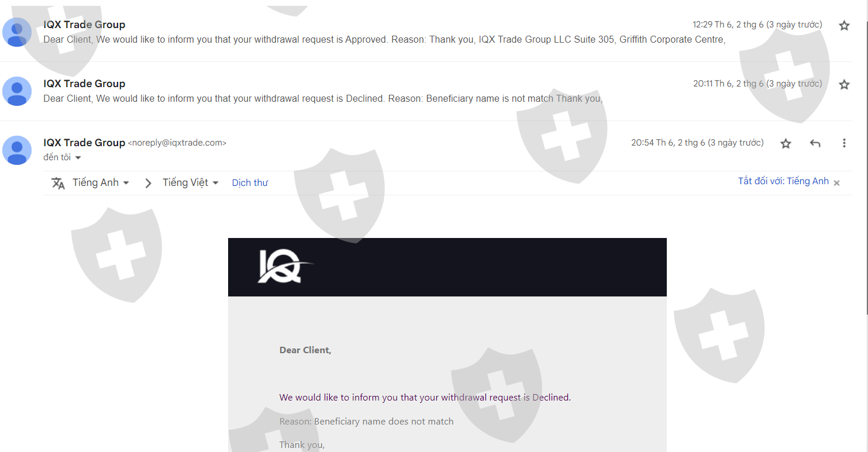This screenshot has width=868, height=452.
Task: Click the IQ logo in email header
Action: click(x=284, y=267)
